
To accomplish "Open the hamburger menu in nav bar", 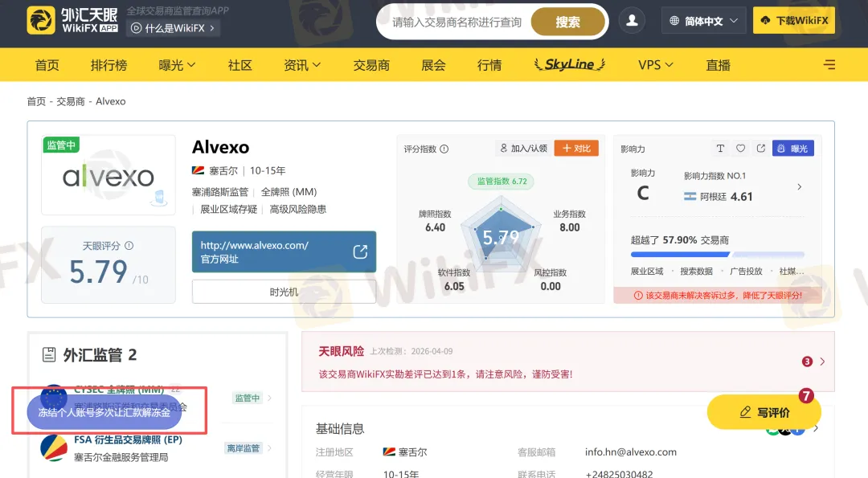I will pyautogui.click(x=829, y=65).
